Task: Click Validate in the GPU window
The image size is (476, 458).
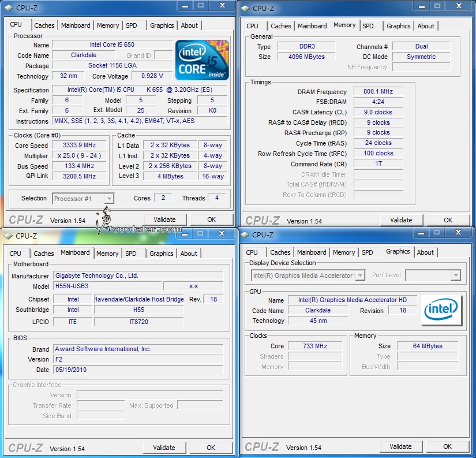Action: tap(400, 447)
